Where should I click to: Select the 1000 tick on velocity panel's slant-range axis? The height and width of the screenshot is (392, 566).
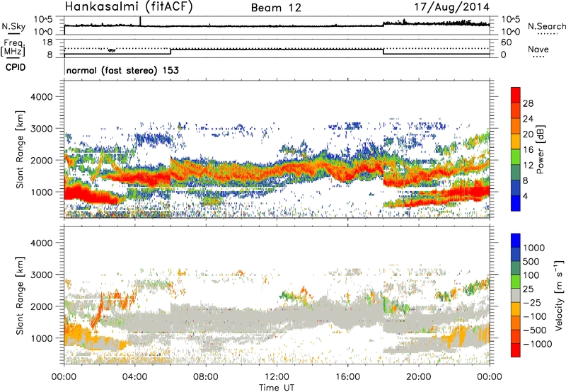tap(41, 338)
